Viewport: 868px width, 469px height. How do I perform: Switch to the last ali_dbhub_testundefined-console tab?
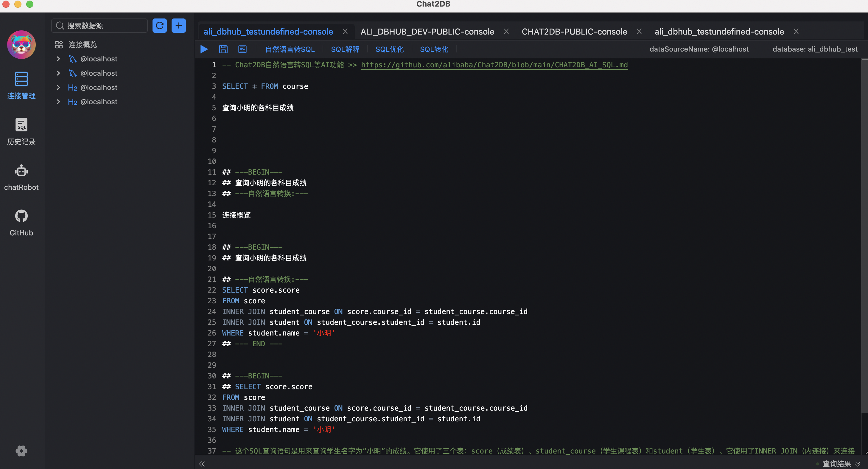719,32
